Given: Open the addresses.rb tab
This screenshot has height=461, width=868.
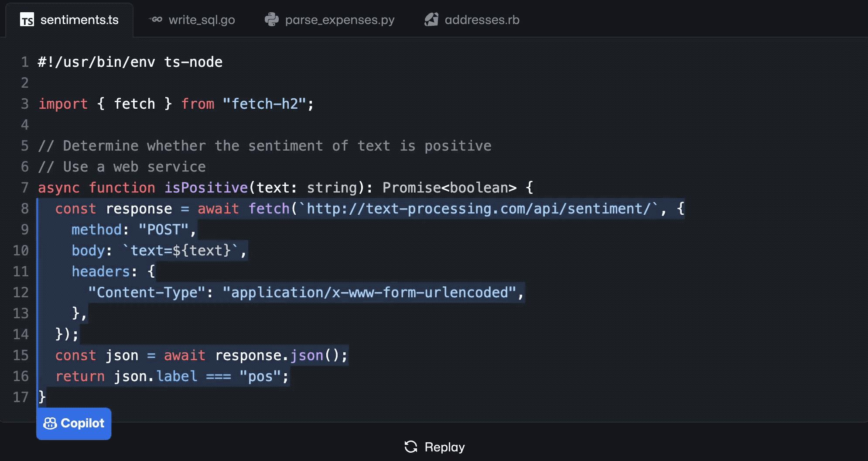Looking at the screenshot, I should (x=482, y=20).
